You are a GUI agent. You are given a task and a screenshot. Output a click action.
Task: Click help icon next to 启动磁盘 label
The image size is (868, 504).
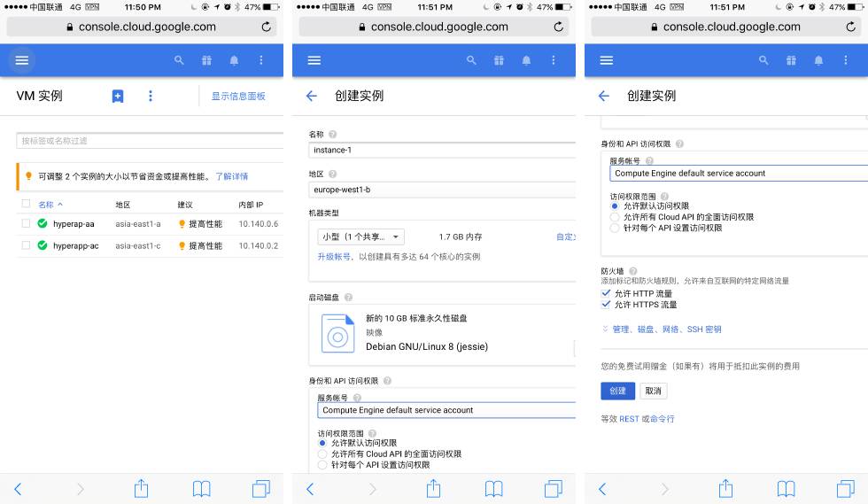tap(348, 298)
